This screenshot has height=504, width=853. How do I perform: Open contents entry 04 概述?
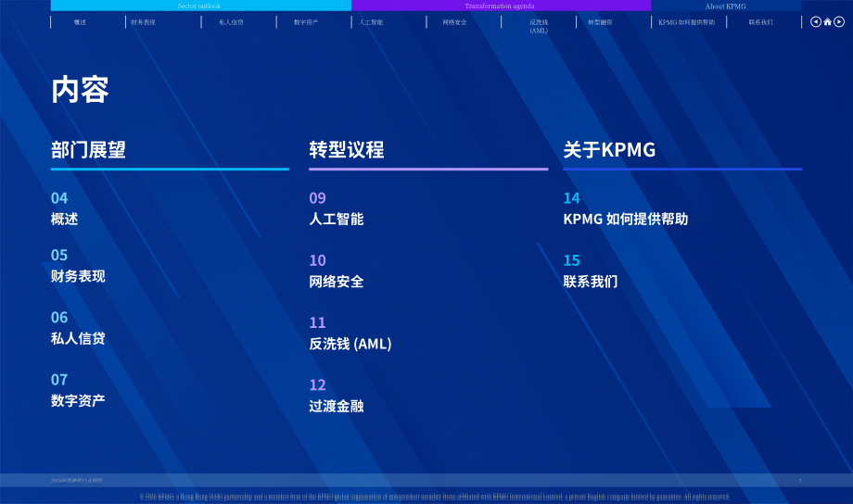point(64,208)
